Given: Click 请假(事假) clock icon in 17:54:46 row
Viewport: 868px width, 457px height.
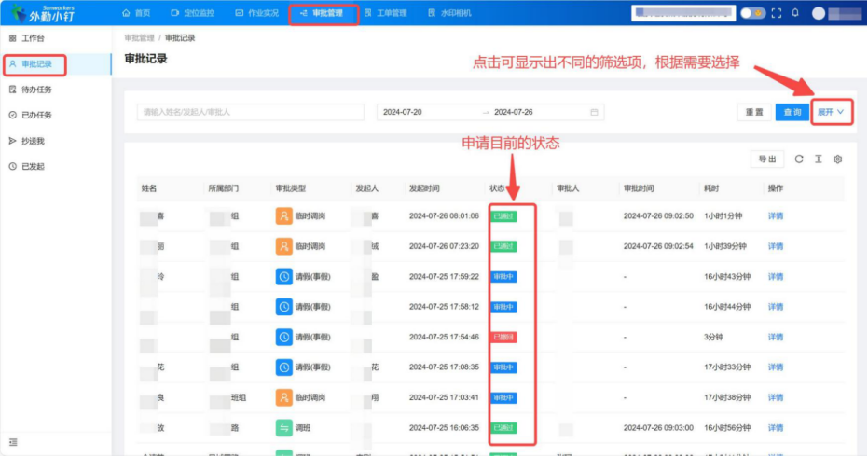Looking at the screenshot, I should [284, 337].
